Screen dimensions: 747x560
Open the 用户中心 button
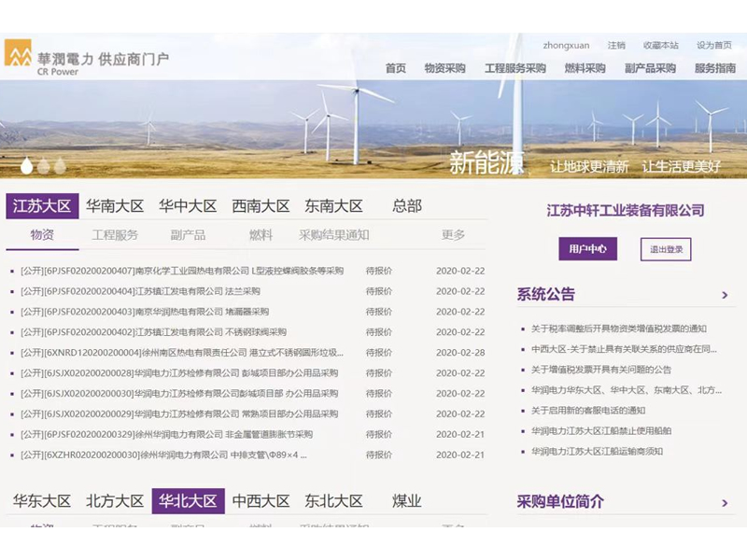[588, 249]
